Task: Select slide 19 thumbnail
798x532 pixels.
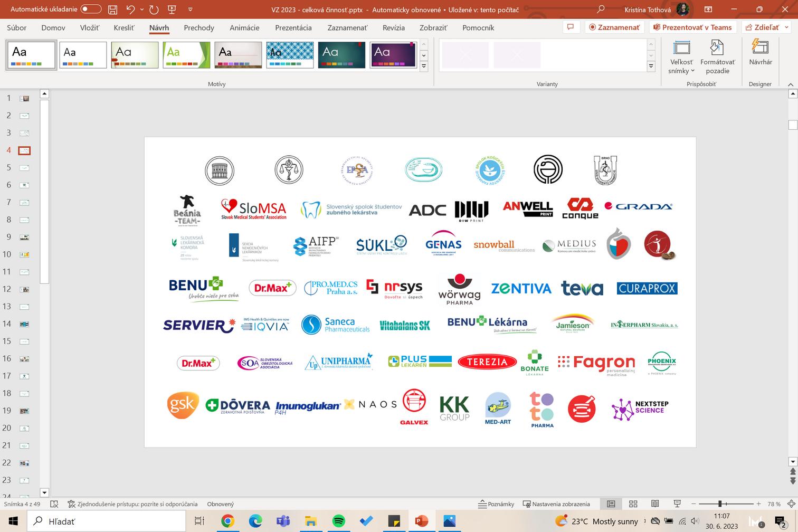Action: (24, 411)
